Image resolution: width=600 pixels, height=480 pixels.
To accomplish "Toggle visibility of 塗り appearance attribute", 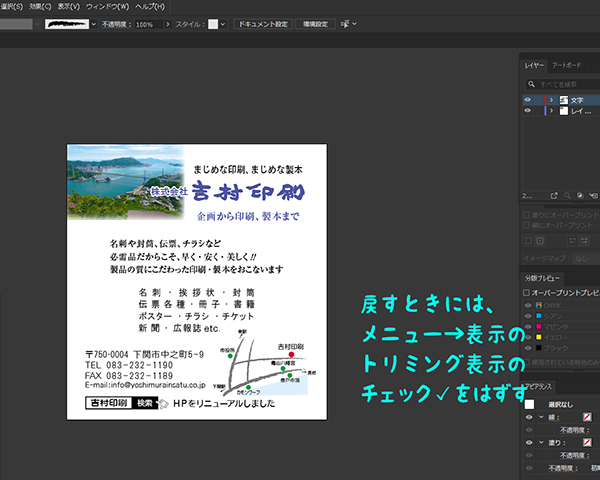I will [x=529, y=442].
